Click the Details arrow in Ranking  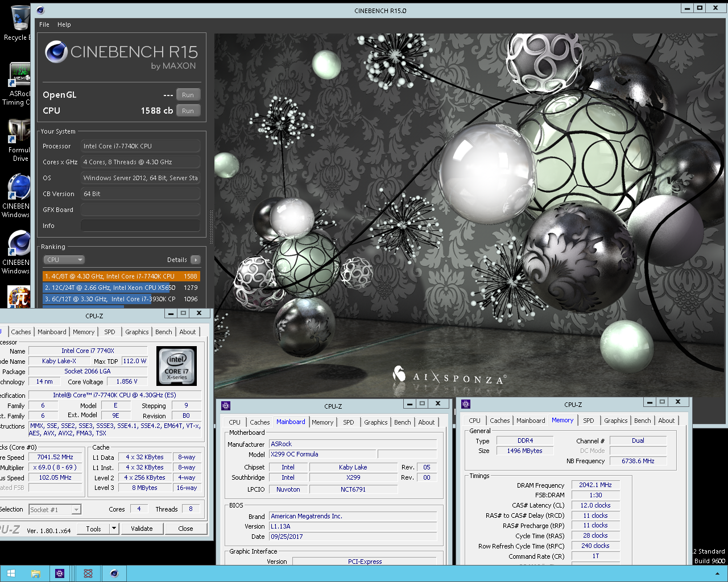point(195,260)
